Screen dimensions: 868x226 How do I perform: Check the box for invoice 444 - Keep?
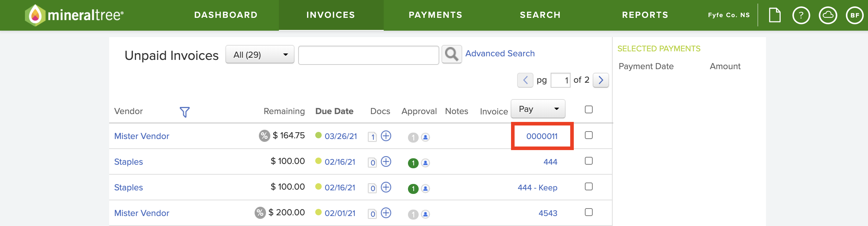pyautogui.click(x=589, y=186)
